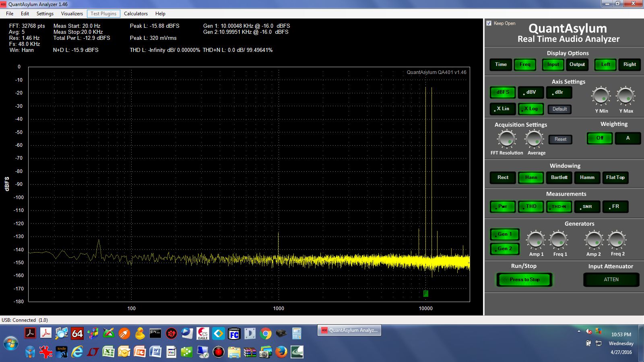This screenshot has height=362, width=644.
Task: Open the Windows Calculator icon
Action: (297, 333)
